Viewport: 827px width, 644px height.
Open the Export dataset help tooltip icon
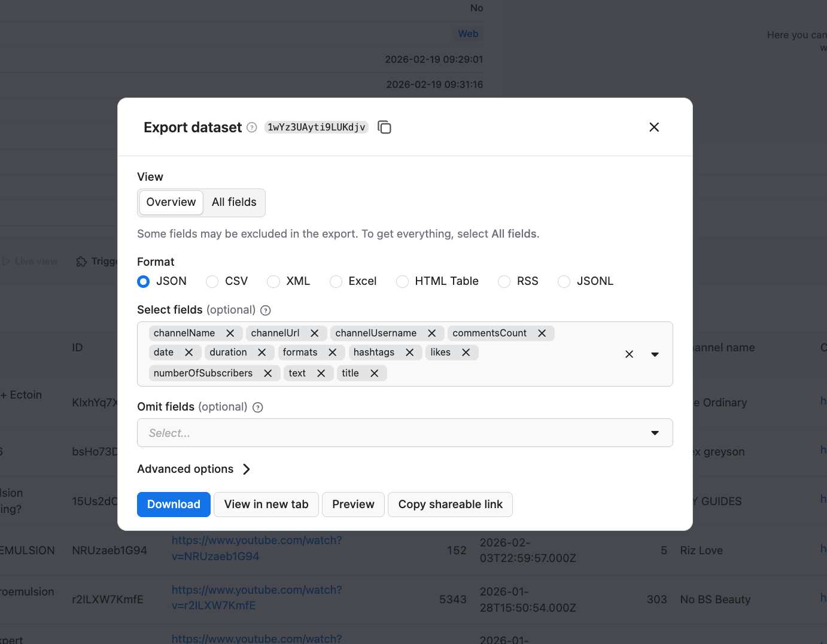click(251, 127)
